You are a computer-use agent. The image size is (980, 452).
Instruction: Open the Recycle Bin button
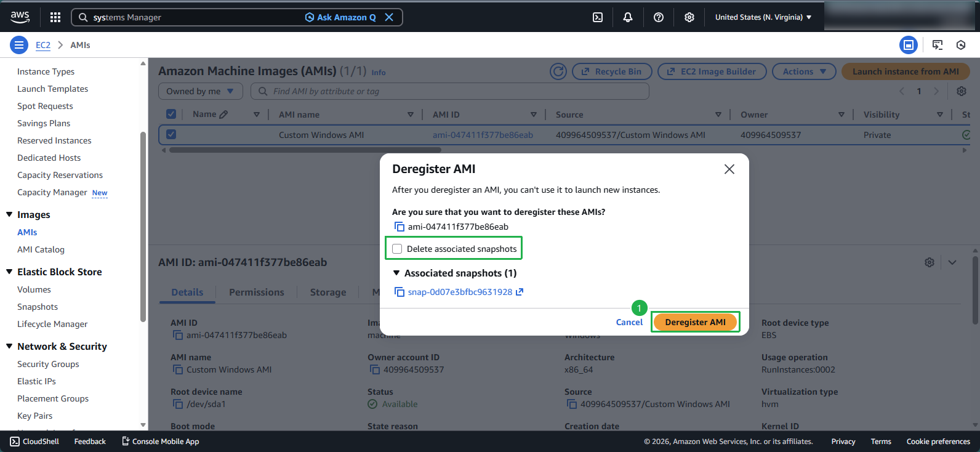pos(612,71)
